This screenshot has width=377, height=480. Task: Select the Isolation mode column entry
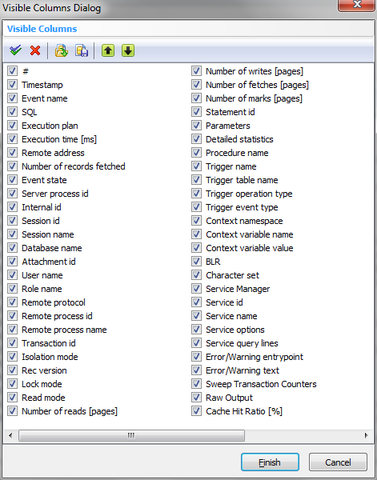point(50,357)
